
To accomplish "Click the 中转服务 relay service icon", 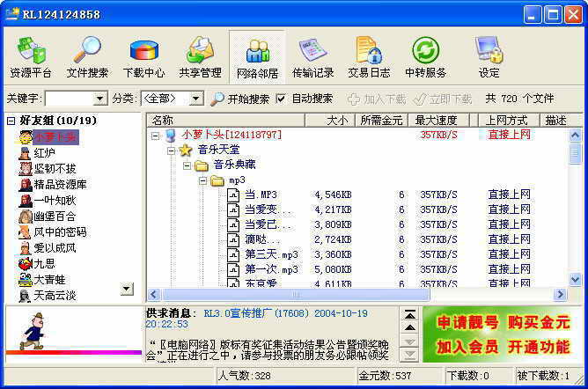I will (x=425, y=57).
